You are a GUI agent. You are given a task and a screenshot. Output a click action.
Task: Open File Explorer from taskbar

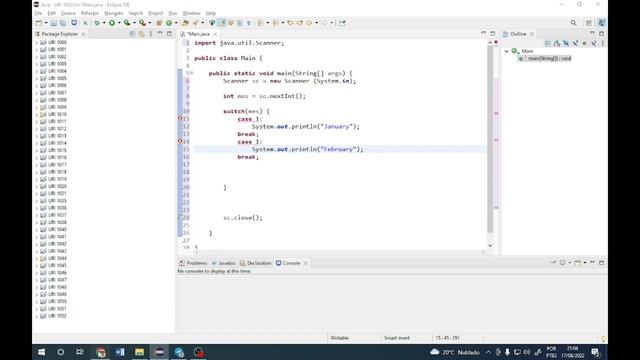pos(140,352)
